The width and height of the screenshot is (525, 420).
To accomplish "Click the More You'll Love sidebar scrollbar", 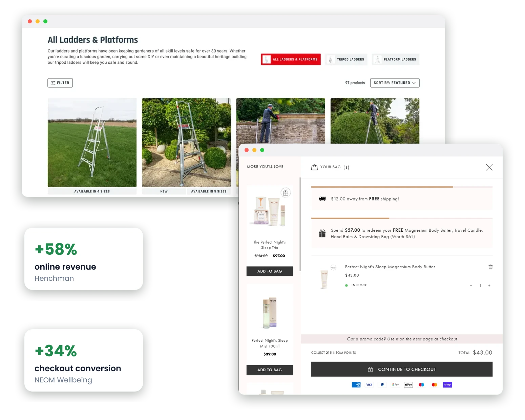I will click(x=300, y=224).
